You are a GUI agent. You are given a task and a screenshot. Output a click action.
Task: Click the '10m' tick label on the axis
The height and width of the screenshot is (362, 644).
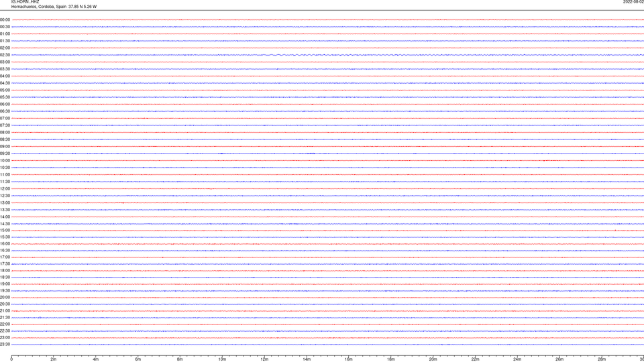point(222,359)
